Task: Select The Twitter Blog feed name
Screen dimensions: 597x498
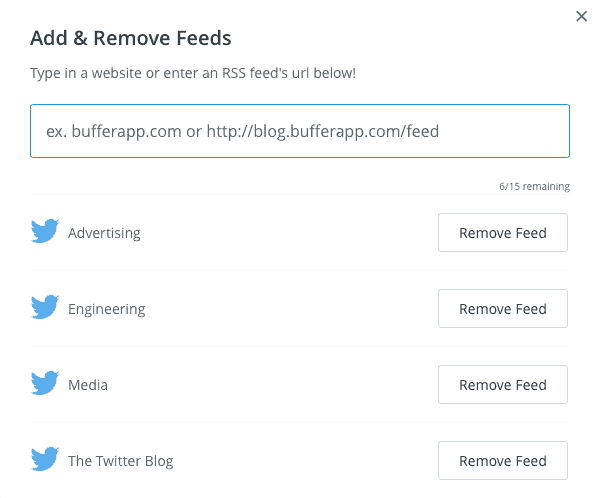Action: click(x=120, y=461)
